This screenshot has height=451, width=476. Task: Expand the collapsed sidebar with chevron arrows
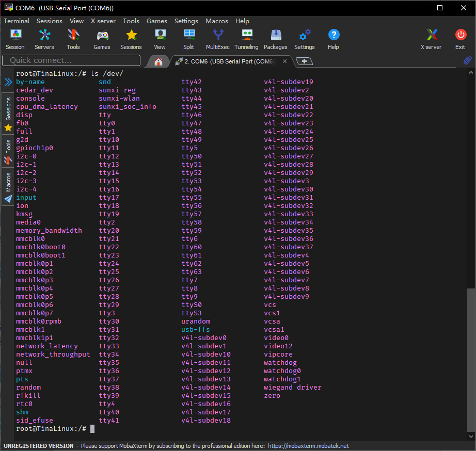pyautogui.click(x=8, y=82)
